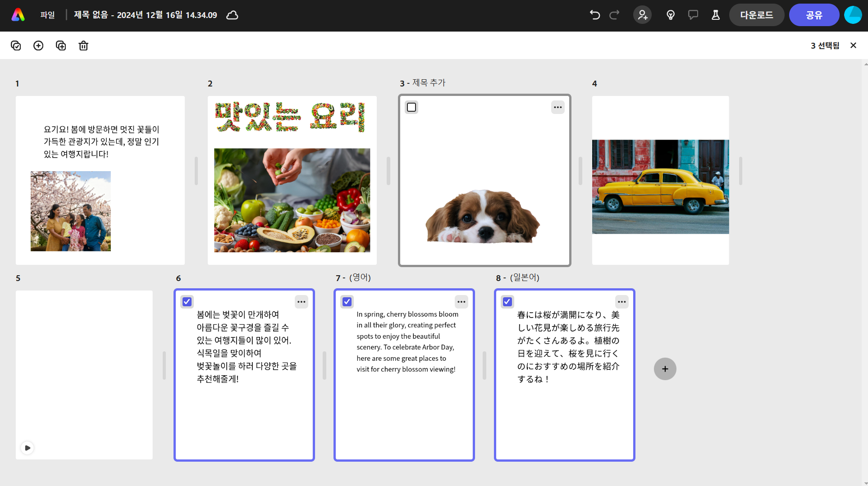Open the lightbulb tips icon
This screenshot has width=868, height=486.
tap(671, 15)
